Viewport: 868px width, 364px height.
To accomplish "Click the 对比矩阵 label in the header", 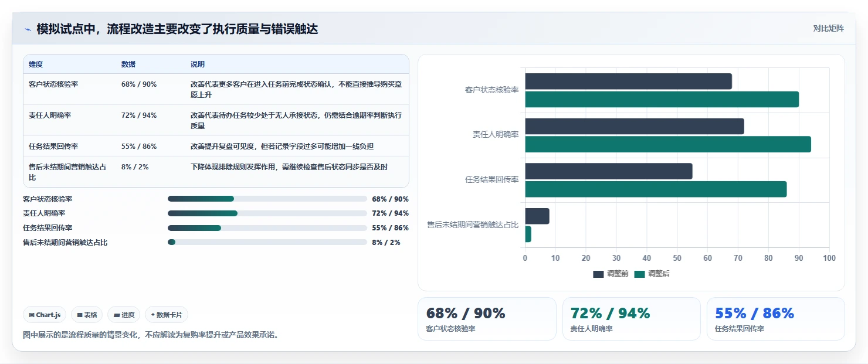I will [x=829, y=28].
